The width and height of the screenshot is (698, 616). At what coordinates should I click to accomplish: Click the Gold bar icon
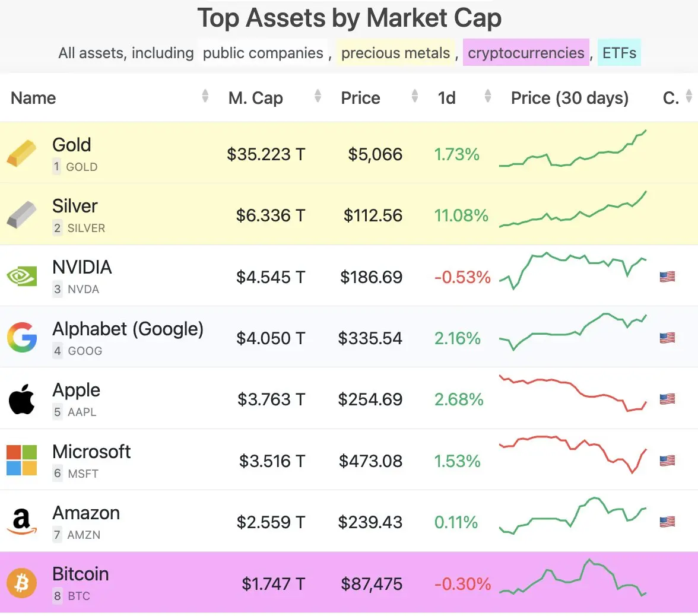tap(21, 153)
